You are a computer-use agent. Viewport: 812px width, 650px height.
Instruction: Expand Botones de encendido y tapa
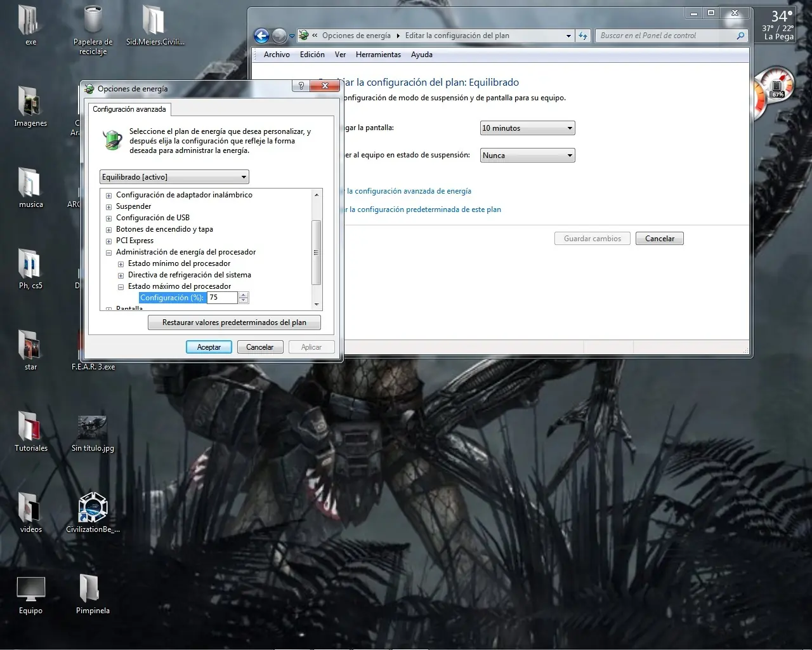(x=108, y=230)
